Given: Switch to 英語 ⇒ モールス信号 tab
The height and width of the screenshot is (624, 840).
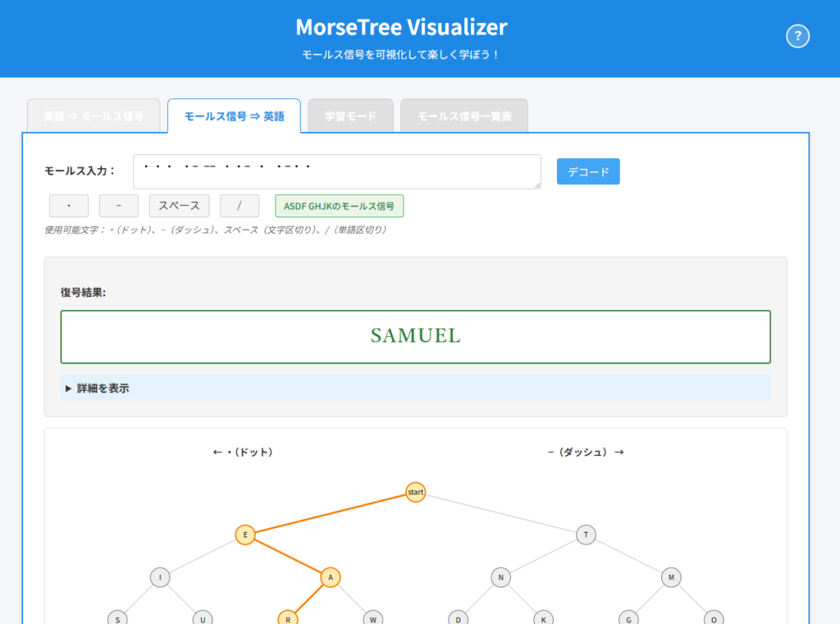Looking at the screenshot, I should coord(93,116).
